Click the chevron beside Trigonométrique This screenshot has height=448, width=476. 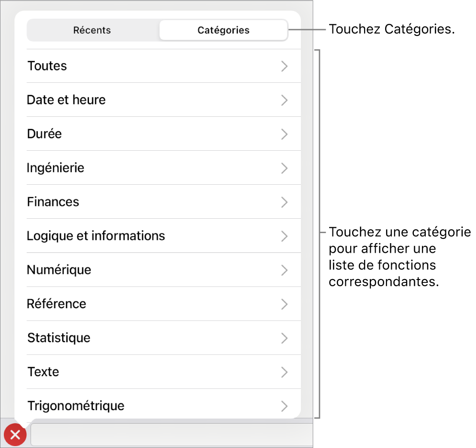[x=284, y=406]
